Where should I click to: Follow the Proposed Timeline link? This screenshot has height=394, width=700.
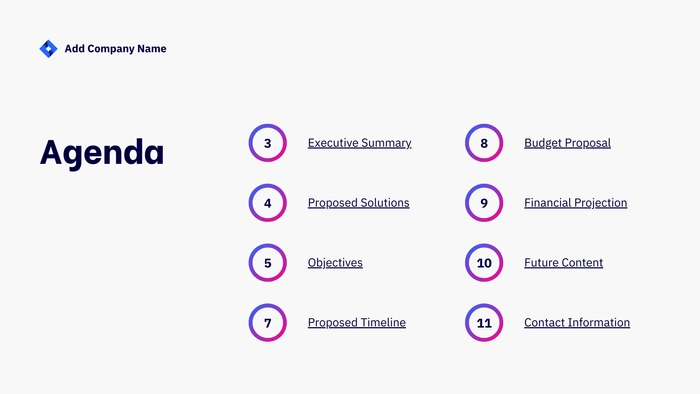(x=357, y=322)
